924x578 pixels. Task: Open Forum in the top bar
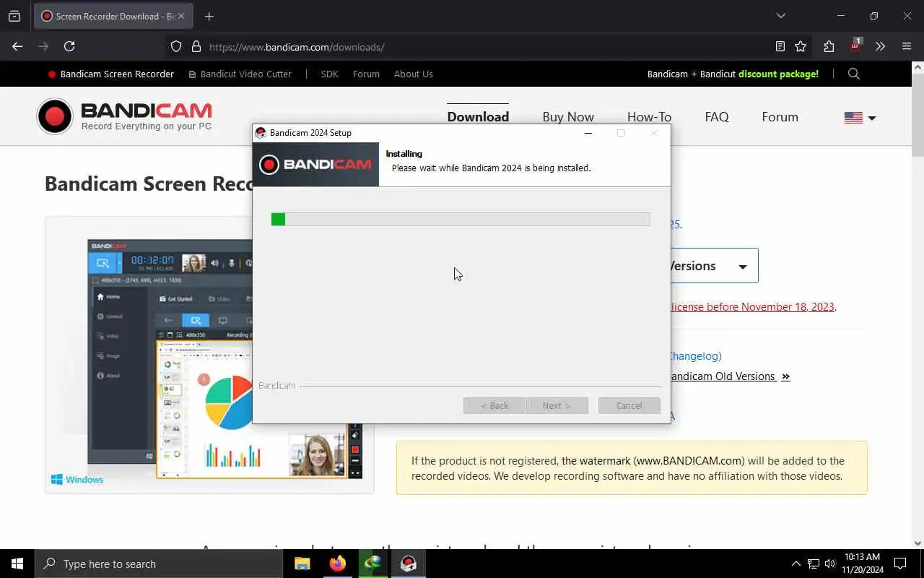click(x=366, y=74)
